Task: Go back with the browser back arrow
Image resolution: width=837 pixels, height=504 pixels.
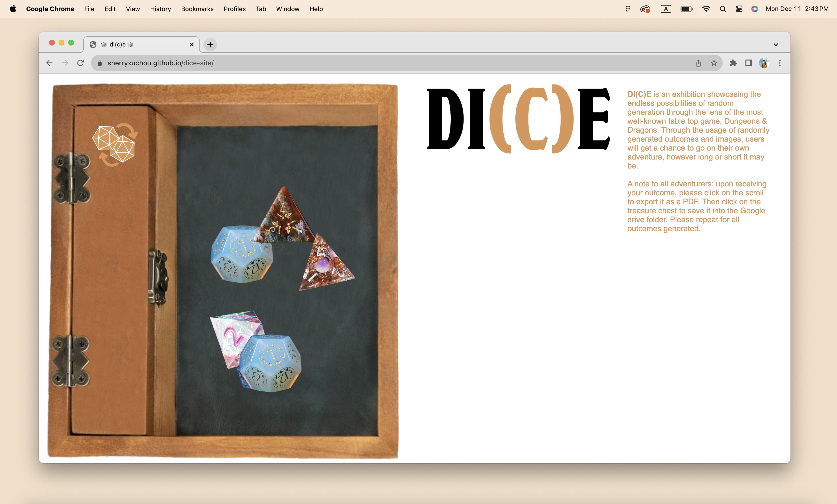Action: point(50,63)
